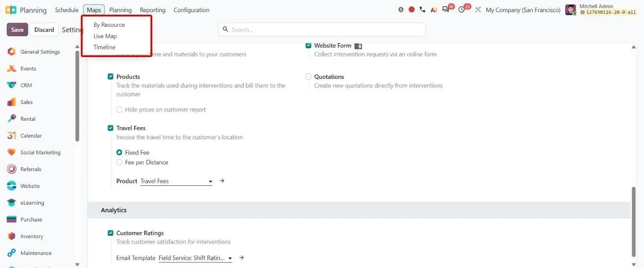This screenshot has height=268, width=644.
Task: Open the debug bug icon menu
Action: coord(401,10)
